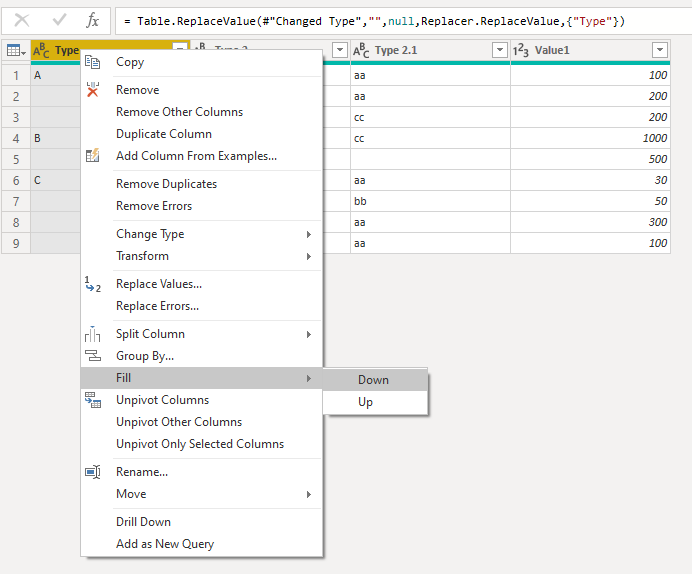The image size is (692, 574).
Task: Click the Split Column icon
Action: [x=93, y=334]
